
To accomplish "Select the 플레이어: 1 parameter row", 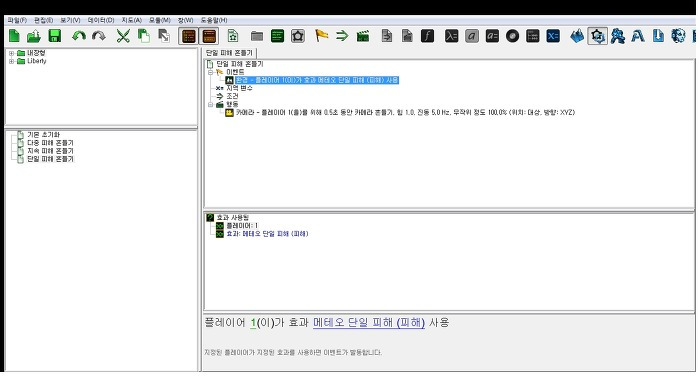I will [242, 226].
